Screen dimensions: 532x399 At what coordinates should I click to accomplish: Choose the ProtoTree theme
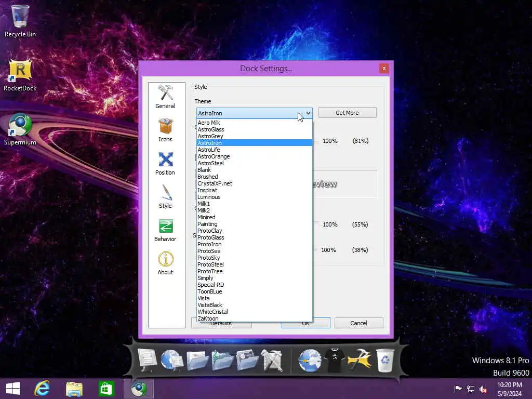pyautogui.click(x=255, y=271)
